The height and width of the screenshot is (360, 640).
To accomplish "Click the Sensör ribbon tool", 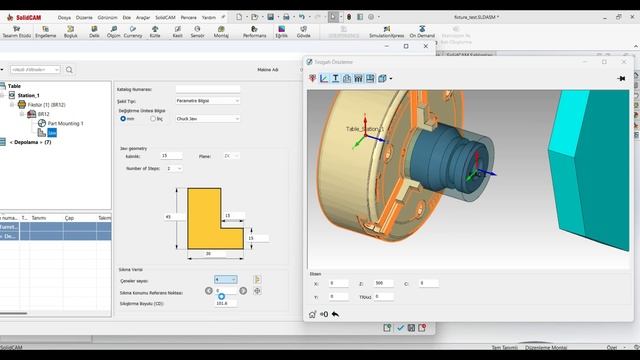I will [x=197, y=32].
